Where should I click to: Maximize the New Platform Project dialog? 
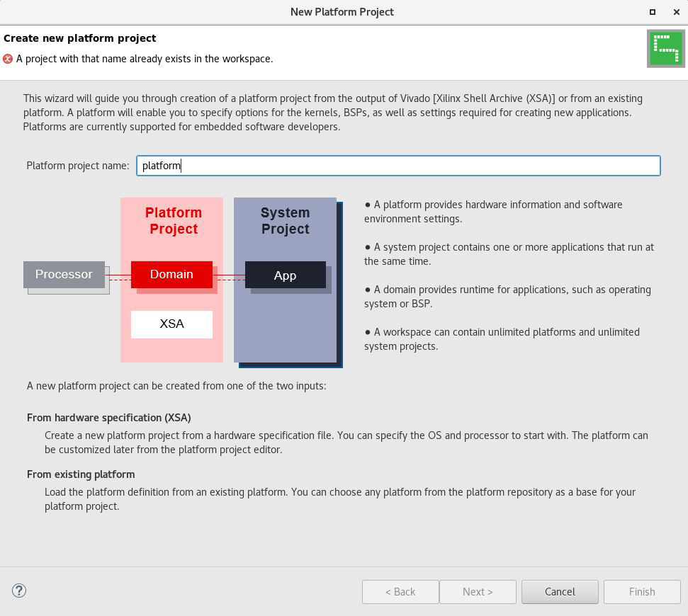[653, 12]
